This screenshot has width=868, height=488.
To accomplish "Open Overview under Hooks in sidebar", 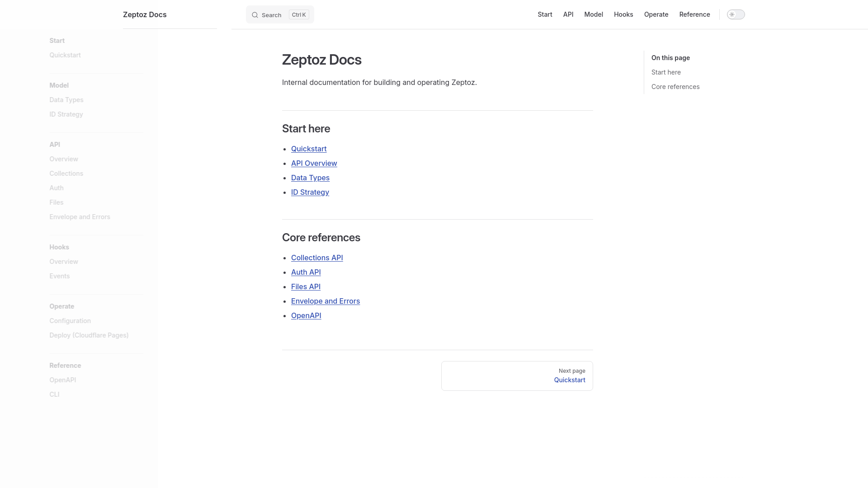I will [64, 262].
